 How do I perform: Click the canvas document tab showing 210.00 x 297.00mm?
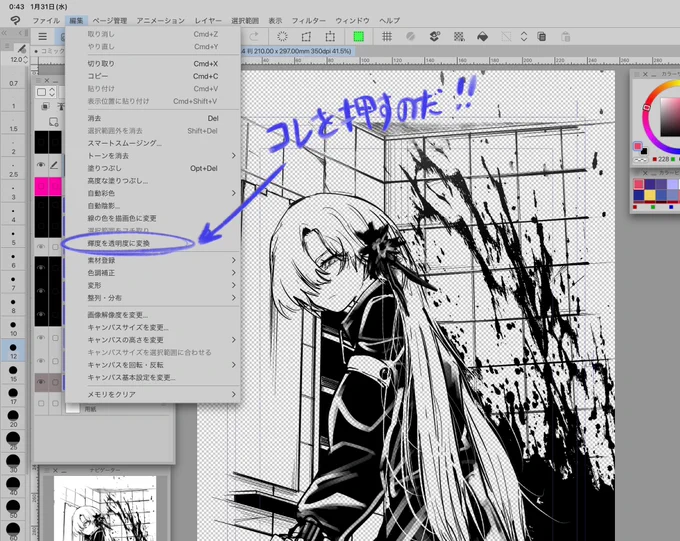pyautogui.click(x=298, y=51)
